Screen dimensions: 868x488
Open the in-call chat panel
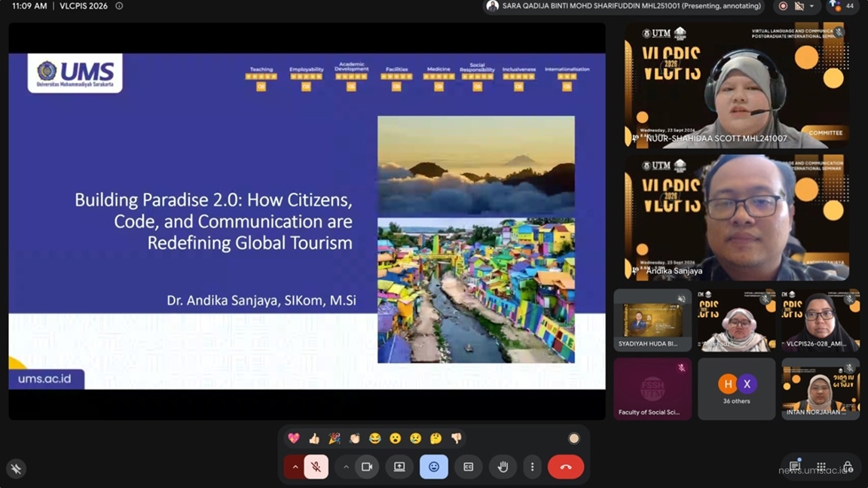(795, 466)
